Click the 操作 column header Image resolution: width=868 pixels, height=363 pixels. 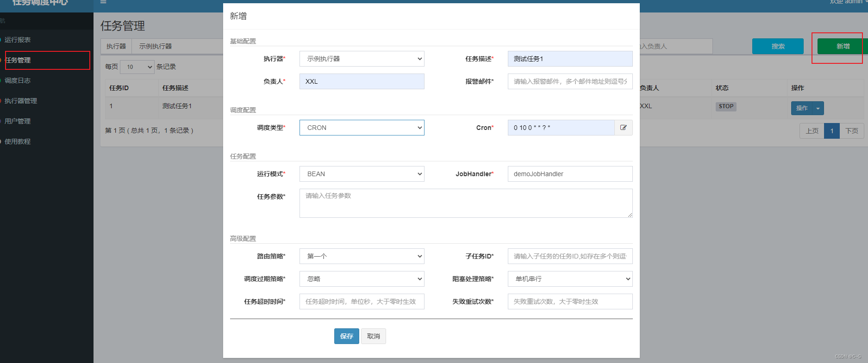point(798,88)
